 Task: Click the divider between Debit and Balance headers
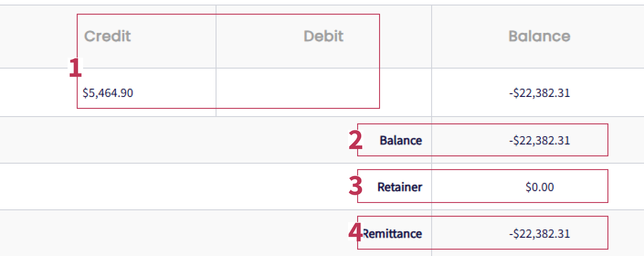coord(431,37)
